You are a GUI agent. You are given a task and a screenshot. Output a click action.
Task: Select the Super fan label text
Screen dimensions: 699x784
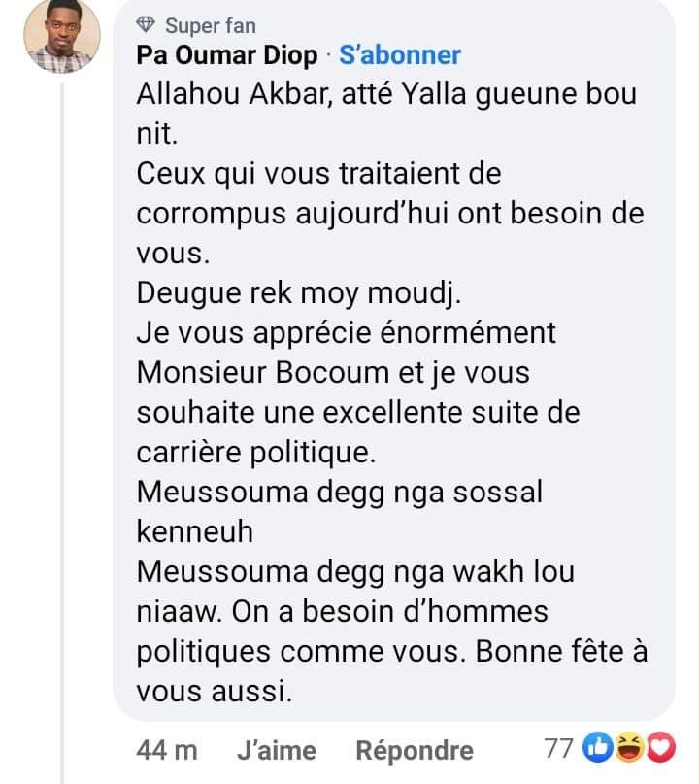tap(211, 25)
